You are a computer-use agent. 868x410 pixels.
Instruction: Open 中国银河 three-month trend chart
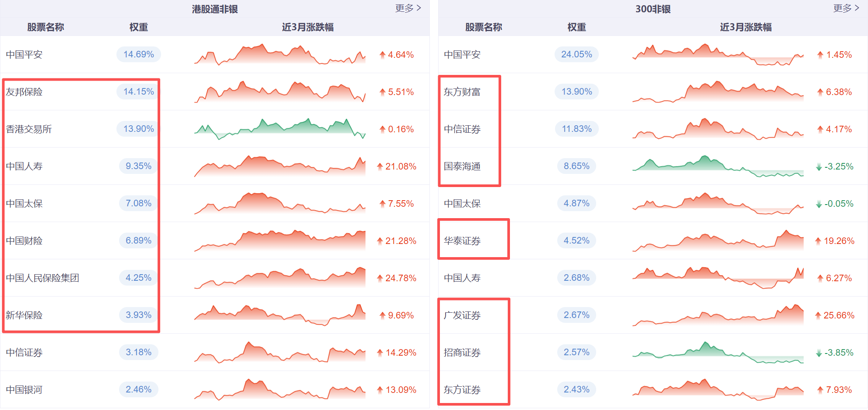[x=280, y=389]
